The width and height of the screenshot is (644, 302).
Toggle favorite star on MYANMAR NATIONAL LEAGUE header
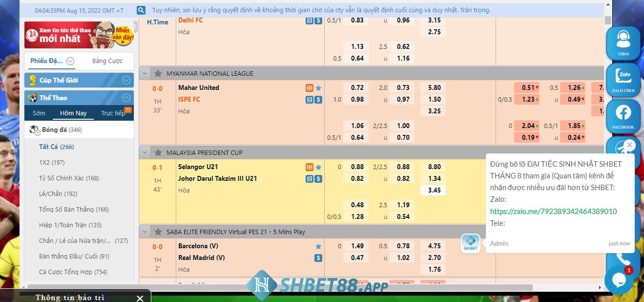point(158,73)
